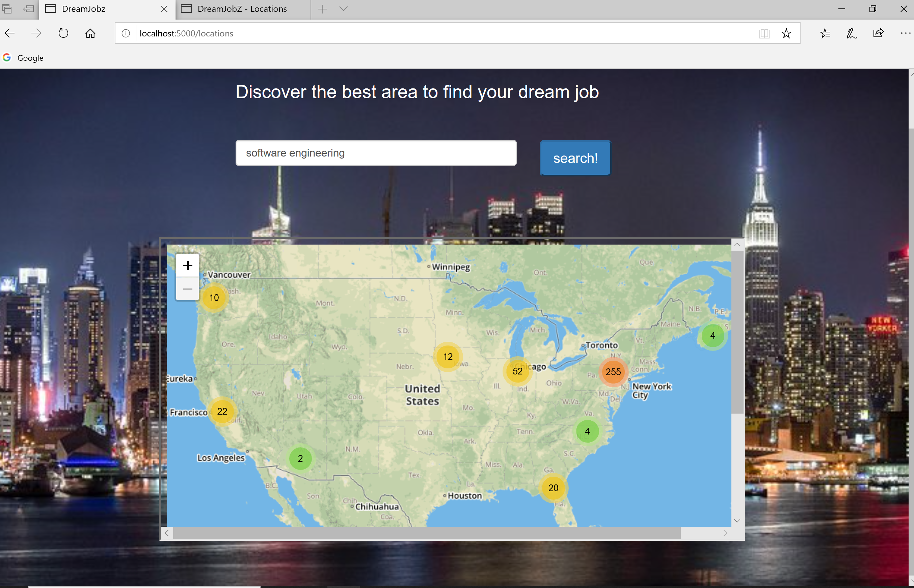Viewport: 914px width, 588px height.
Task: Click the add notes pen icon
Action: 851,34
